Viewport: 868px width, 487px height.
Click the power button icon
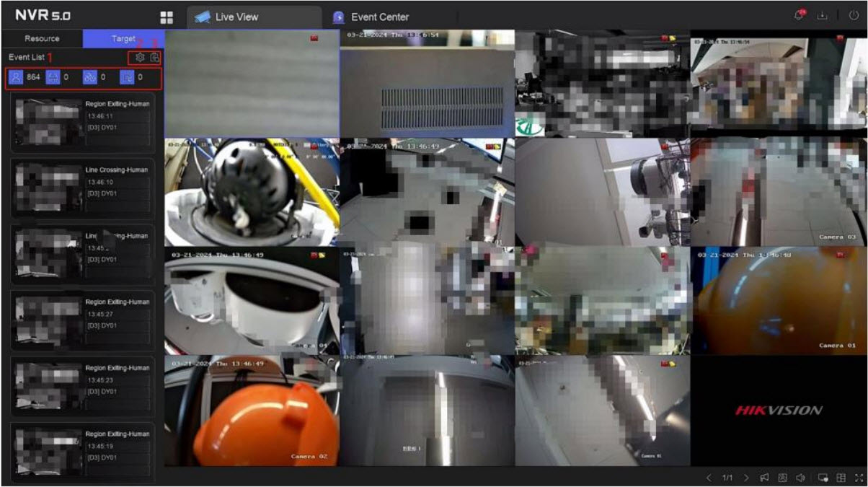[854, 17]
